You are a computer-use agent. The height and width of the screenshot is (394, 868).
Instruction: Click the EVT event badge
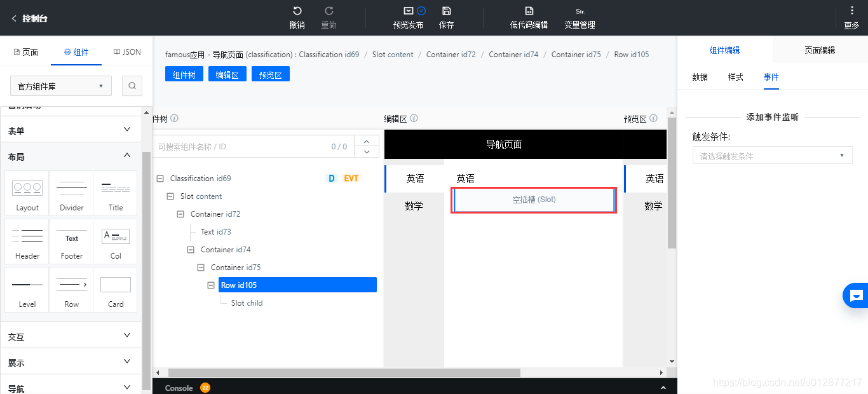pyautogui.click(x=351, y=179)
